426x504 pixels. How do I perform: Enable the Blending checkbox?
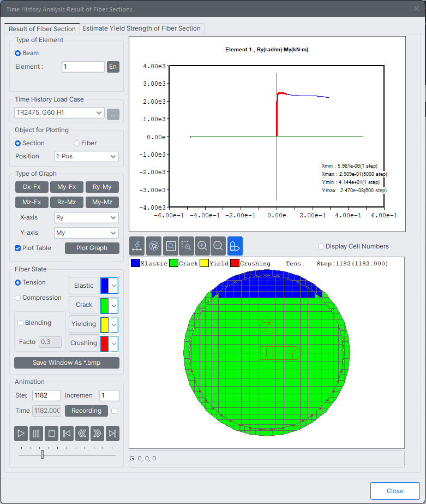[x=20, y=323]
